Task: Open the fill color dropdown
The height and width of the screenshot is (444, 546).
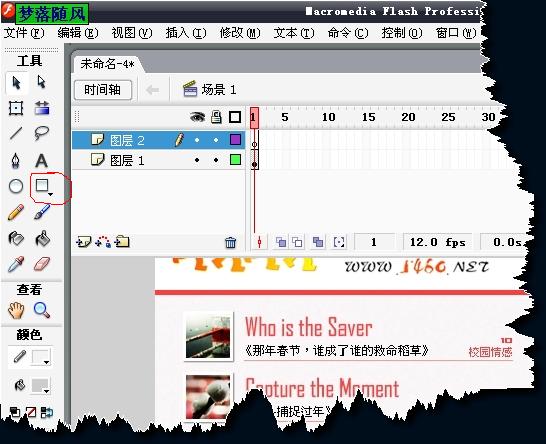Action: tap(46, 391)
